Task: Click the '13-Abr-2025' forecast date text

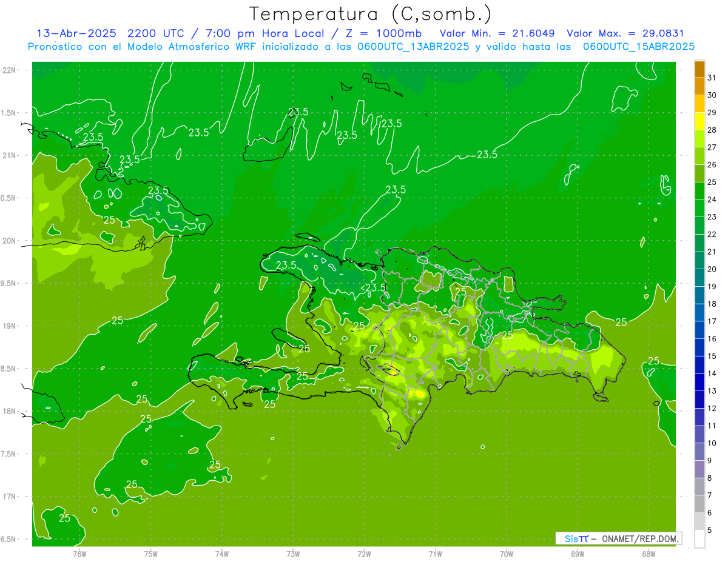Action: [x=77, y=33]
